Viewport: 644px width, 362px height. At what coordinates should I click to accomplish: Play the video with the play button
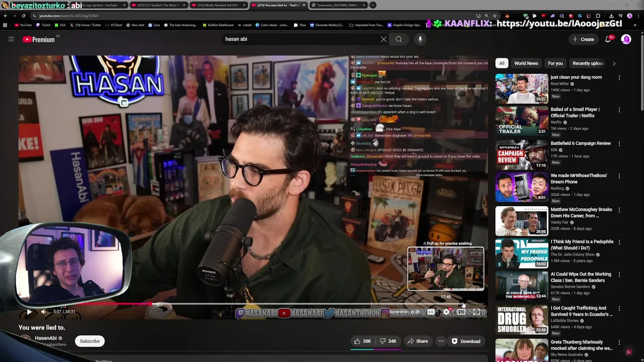tap(29, 312)
